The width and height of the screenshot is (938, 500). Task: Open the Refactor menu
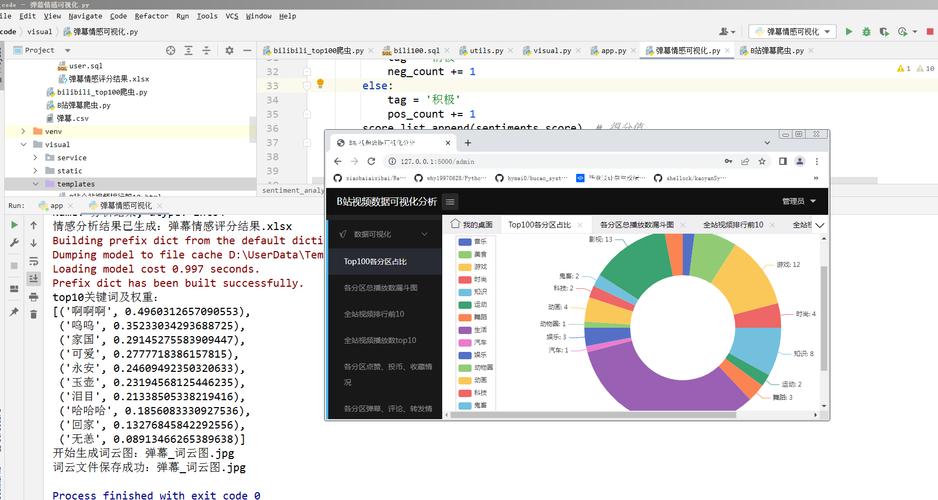[x=151, y=16]
